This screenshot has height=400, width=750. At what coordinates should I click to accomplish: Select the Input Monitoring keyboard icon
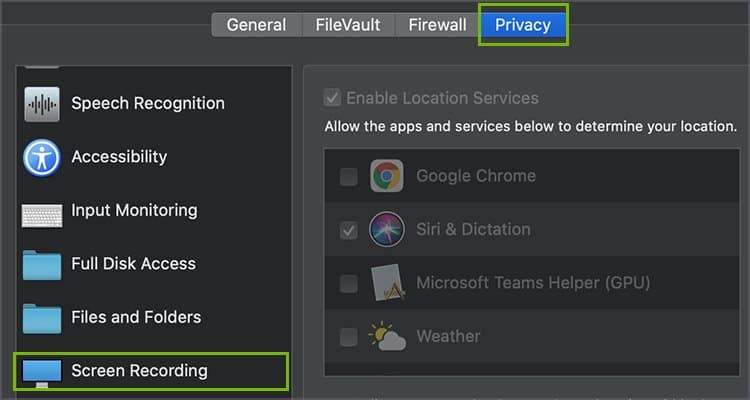pyautogui.click(x=42, y=215)
